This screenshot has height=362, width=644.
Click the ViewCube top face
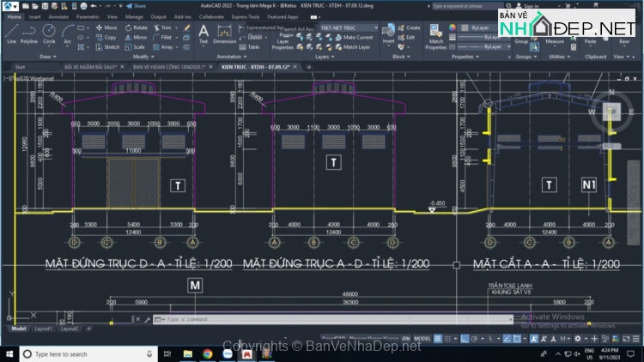pos(611,111)
